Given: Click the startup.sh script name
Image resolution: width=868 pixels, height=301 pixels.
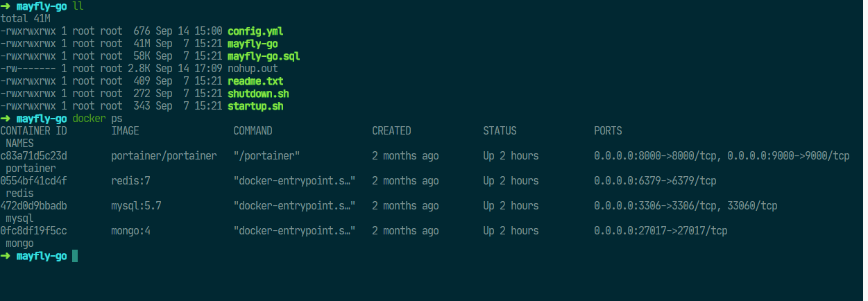Looking at the screenshot, I should pos(255,106).
